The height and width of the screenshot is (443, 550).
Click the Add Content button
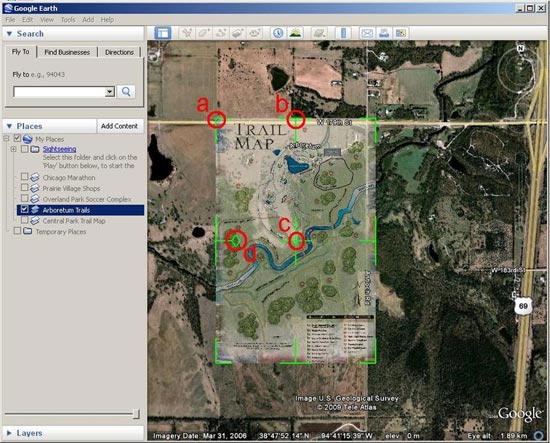pos(119,126)
